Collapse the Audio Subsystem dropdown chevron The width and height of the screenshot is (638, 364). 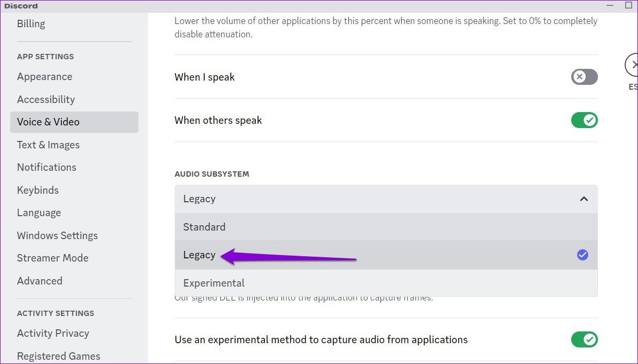click(x=583, y=199)
